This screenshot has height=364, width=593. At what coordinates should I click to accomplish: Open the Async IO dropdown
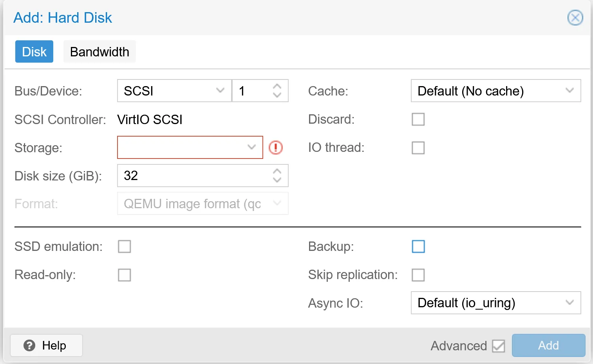click(x=570, y=303)
